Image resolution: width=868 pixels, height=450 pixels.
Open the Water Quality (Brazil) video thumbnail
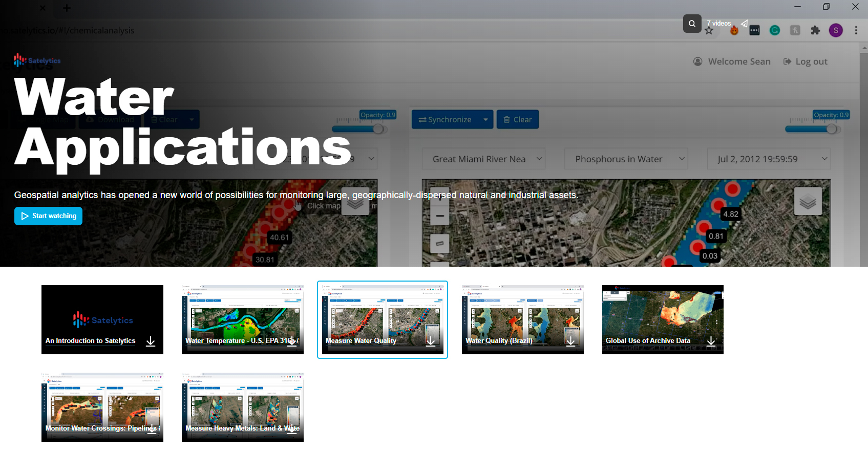pos(523,319)
